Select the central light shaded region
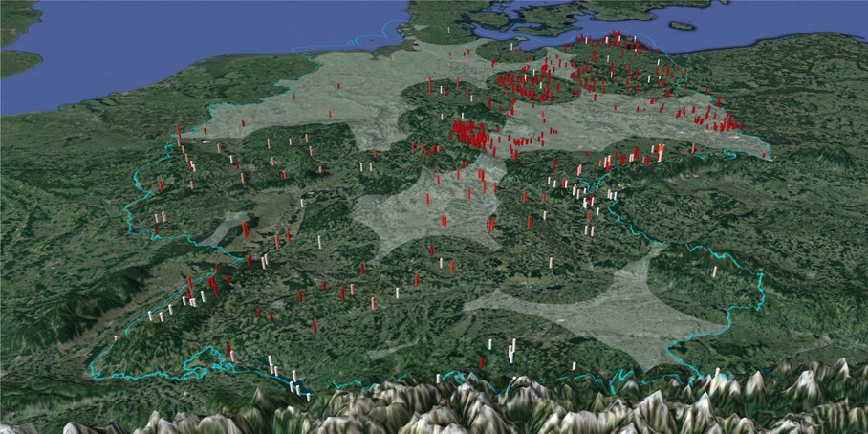Image resolution: width=868 pixels, height=434 pixels. click(425, 210)
